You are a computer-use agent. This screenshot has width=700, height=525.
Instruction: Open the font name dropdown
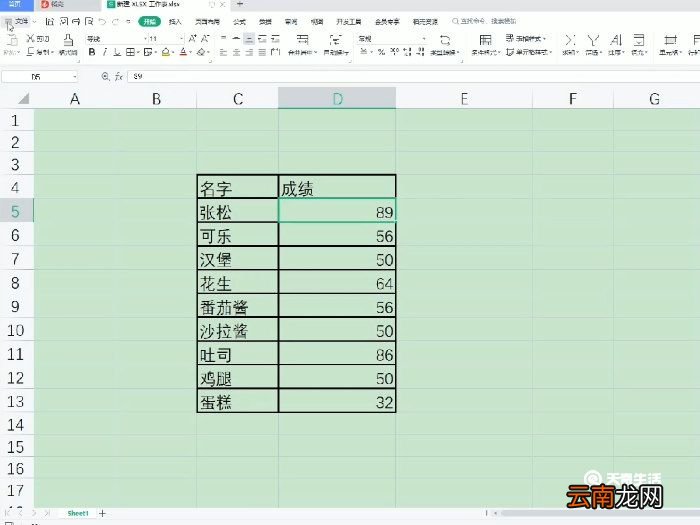click(145, 39)
